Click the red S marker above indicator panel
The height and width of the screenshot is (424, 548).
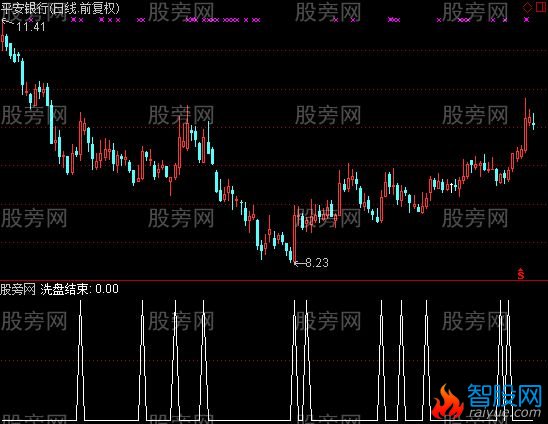(x=521, y=274)
